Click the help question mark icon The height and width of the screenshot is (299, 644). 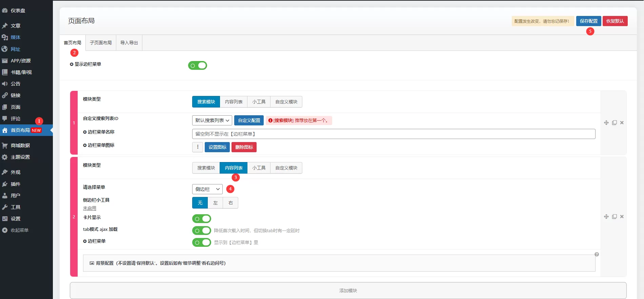[597, 254]
